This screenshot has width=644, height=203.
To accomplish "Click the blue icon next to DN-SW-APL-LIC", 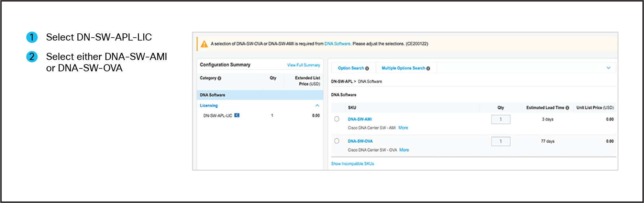I will (237, 115).
